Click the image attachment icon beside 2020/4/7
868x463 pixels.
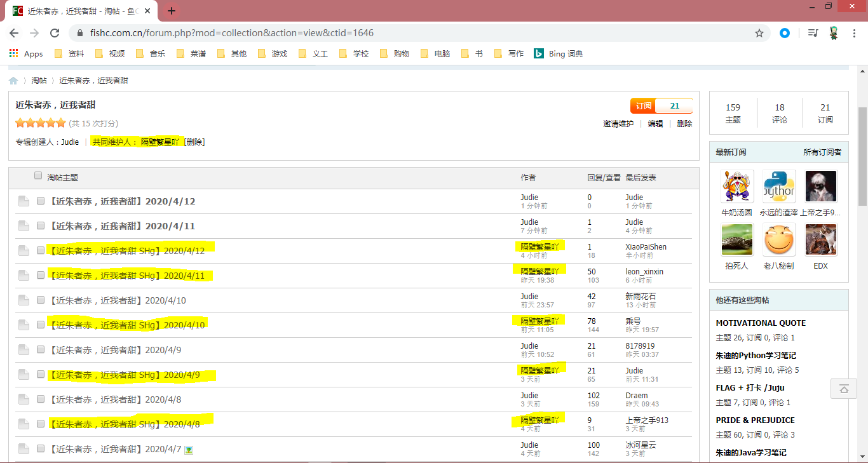tap(189, 450)
